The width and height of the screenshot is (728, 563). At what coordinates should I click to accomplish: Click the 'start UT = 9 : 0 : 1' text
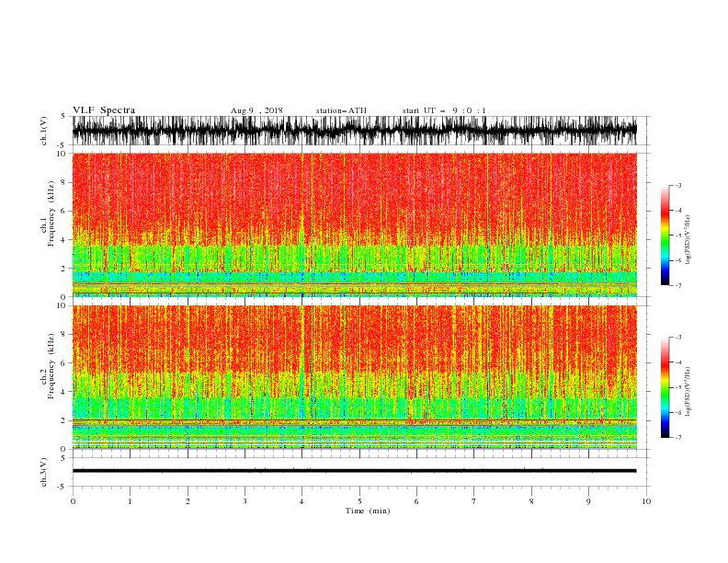(x=444, y=110)
